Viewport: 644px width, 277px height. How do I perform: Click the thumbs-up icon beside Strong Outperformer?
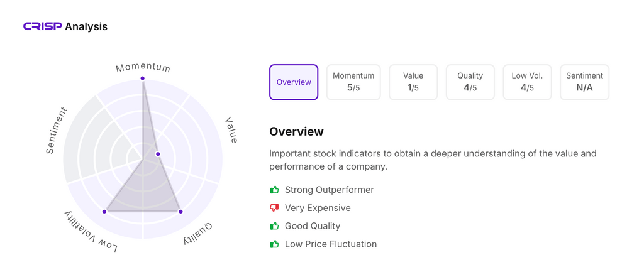pos(274,190)
